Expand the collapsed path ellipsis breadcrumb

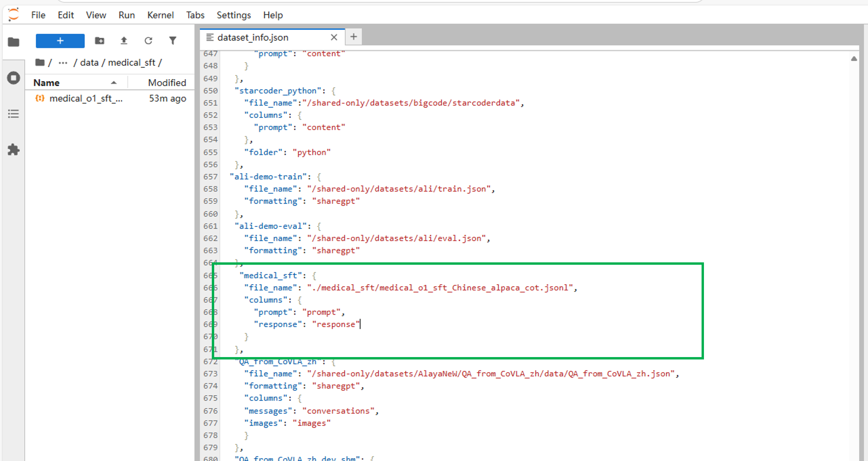(63, 63)
